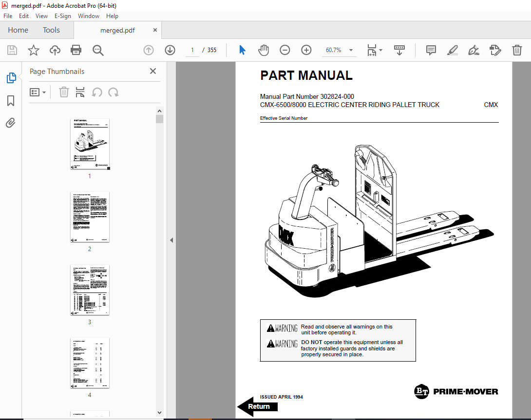This screenshot has width=531, height=420.
Task: Click the Save file icon
Action: 12,50
